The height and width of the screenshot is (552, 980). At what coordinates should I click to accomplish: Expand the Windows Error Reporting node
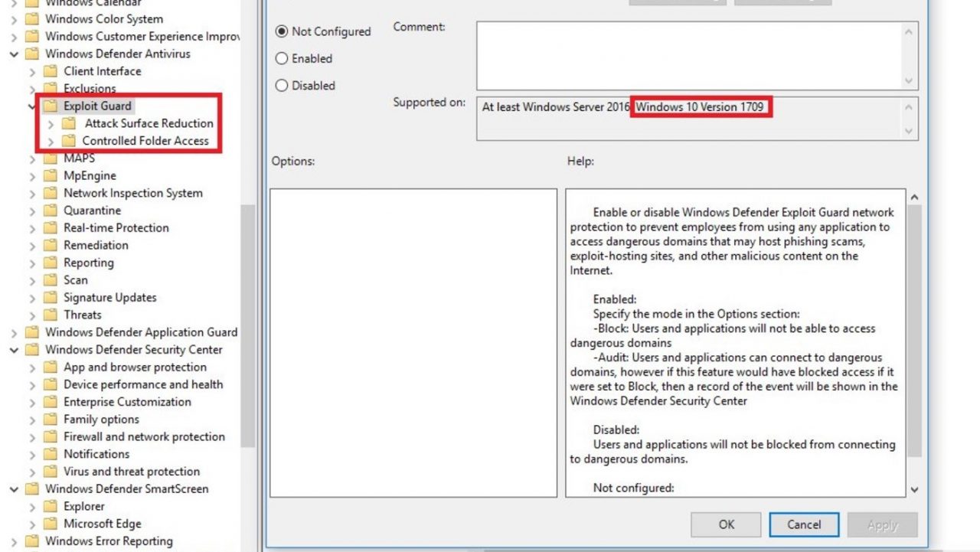[14, 541]
